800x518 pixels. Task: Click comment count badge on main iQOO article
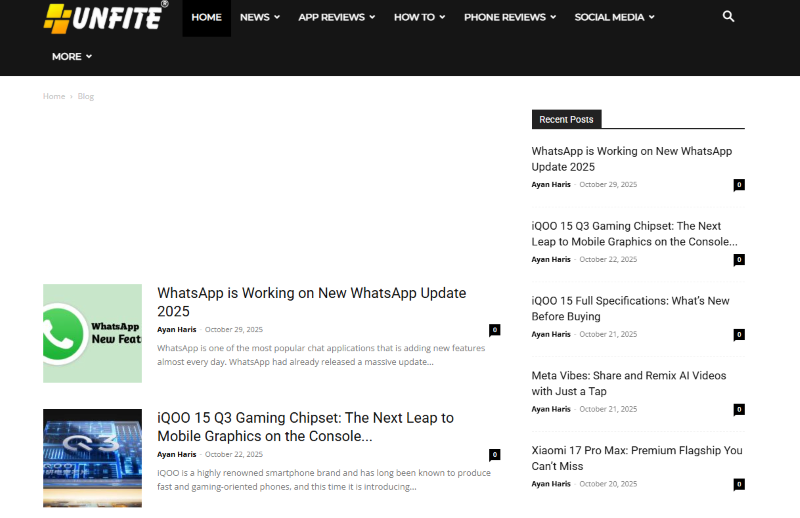[x=494, y=455]
